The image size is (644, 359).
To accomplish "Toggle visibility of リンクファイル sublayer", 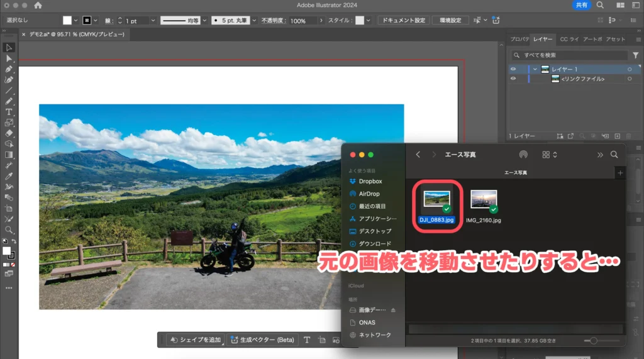I will [x=514, y=79].
